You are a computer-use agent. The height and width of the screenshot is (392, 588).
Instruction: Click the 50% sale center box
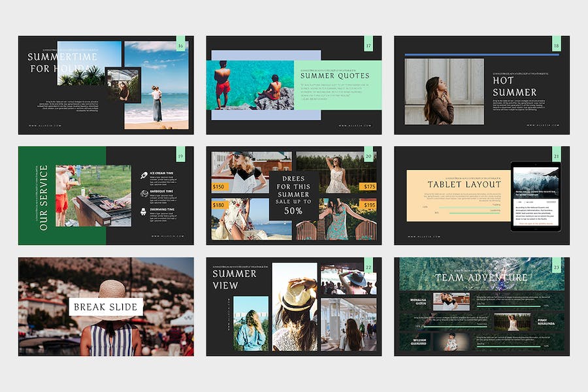[293, 195]
